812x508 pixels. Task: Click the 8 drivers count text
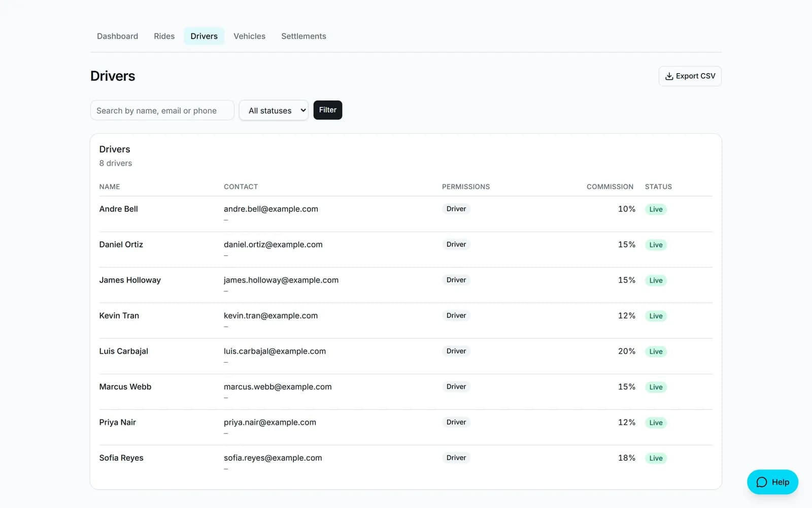(x=116, y=163)
